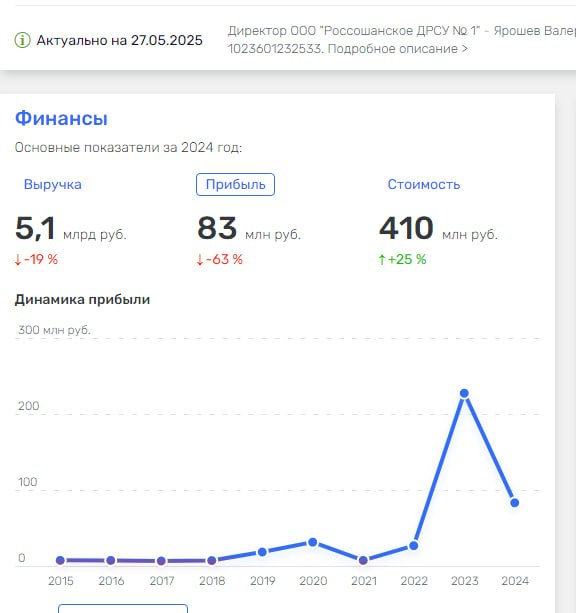Click the 2018 chart data point
This screenshot has width=576, height=613.
click(212, 561)
